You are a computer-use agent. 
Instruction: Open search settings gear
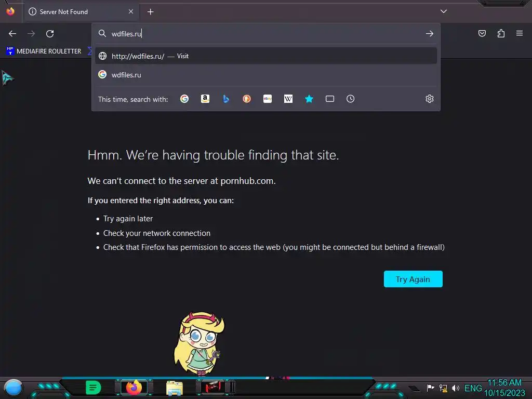(430, 99)
